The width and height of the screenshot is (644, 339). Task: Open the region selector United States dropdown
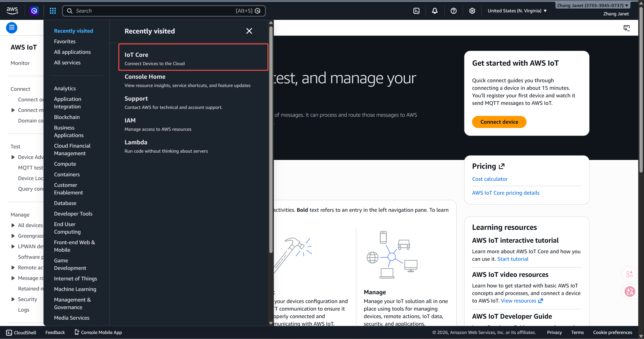(517, 11)
